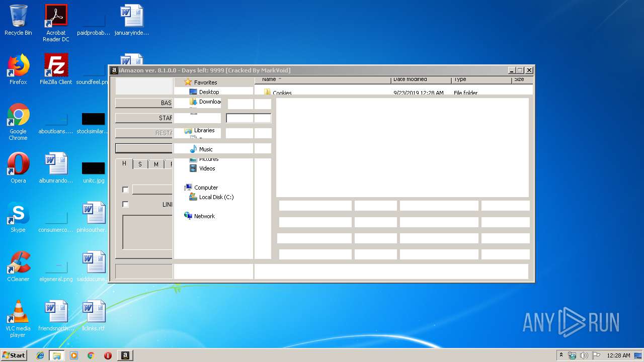This screenshot has width=644, height=362.
Task: Open Internet Explorer from the taskbar
Action: (x=40, y=355)
